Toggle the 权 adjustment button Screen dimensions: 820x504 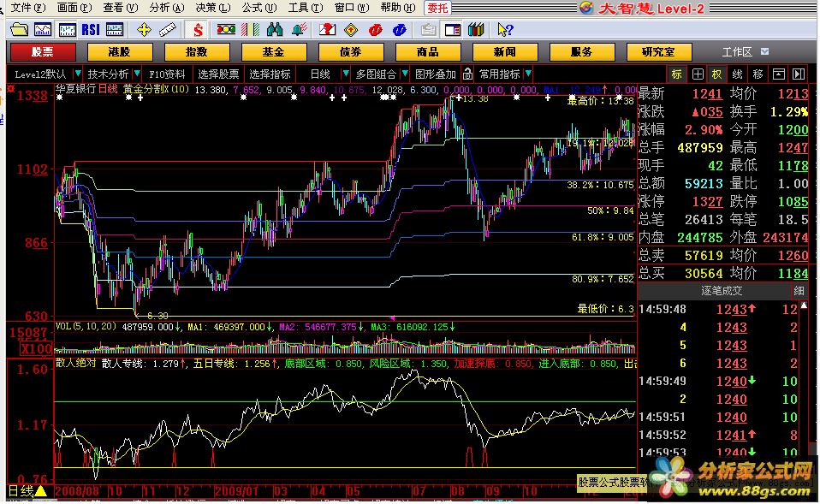pyautogui.click(x=717, y=74)
